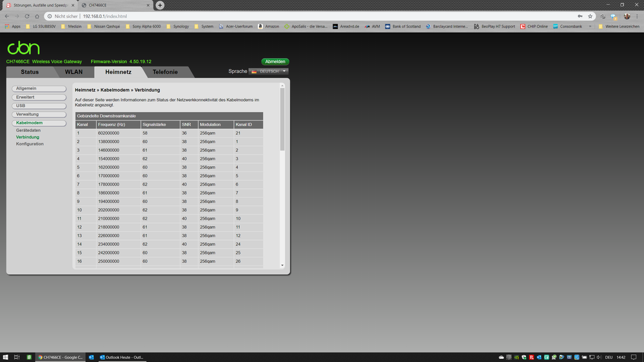Select the Heimnetz tab

pos(118,72)
